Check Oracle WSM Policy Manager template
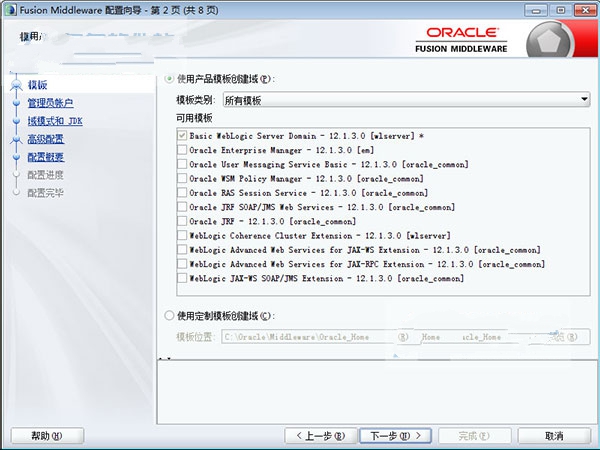Image resolution: width=600 pixels, height=450 pixels. (182, 178)
